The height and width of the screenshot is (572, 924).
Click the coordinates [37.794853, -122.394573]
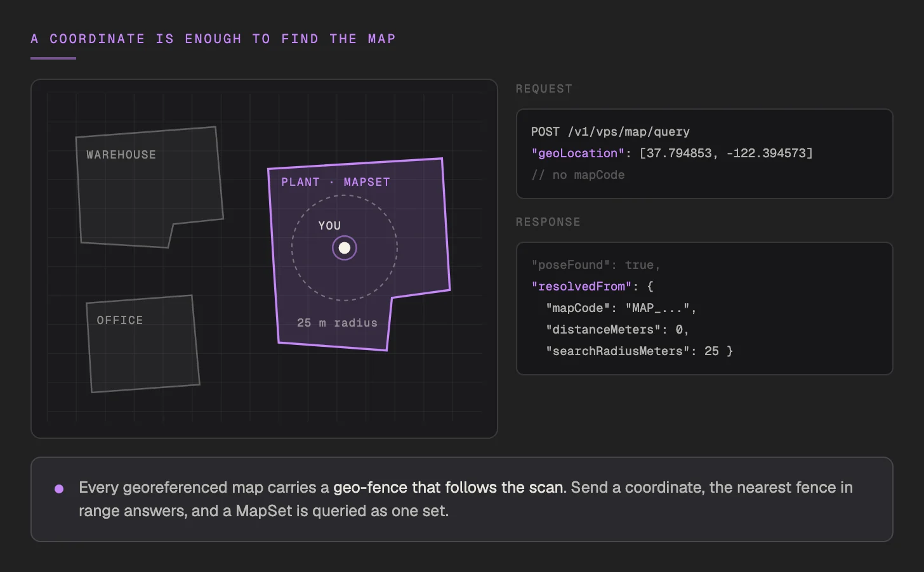click(x=726, y=153)
